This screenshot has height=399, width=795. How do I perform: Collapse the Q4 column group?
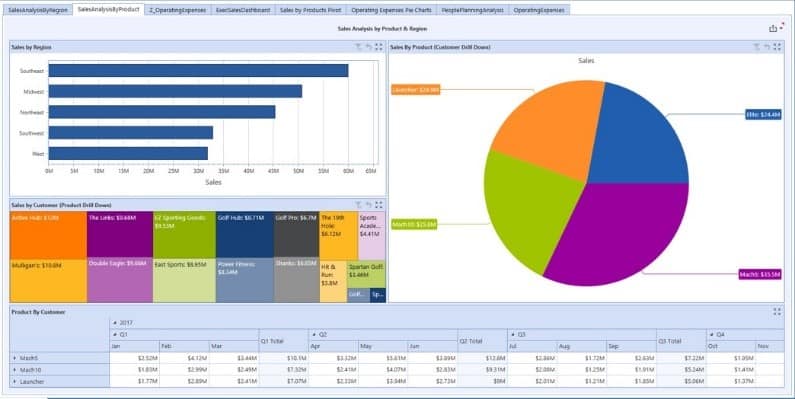pos(711,335)
